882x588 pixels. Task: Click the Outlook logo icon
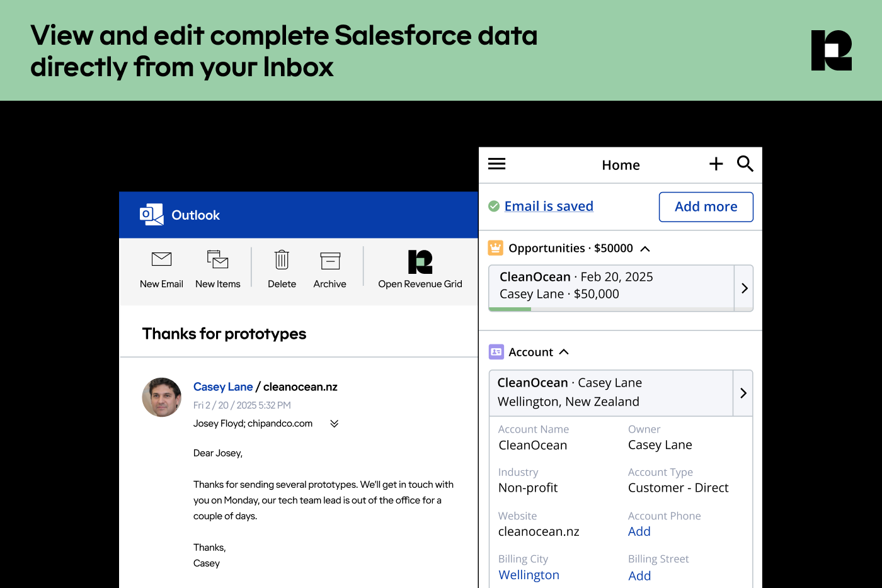click(x=152, y=215)
